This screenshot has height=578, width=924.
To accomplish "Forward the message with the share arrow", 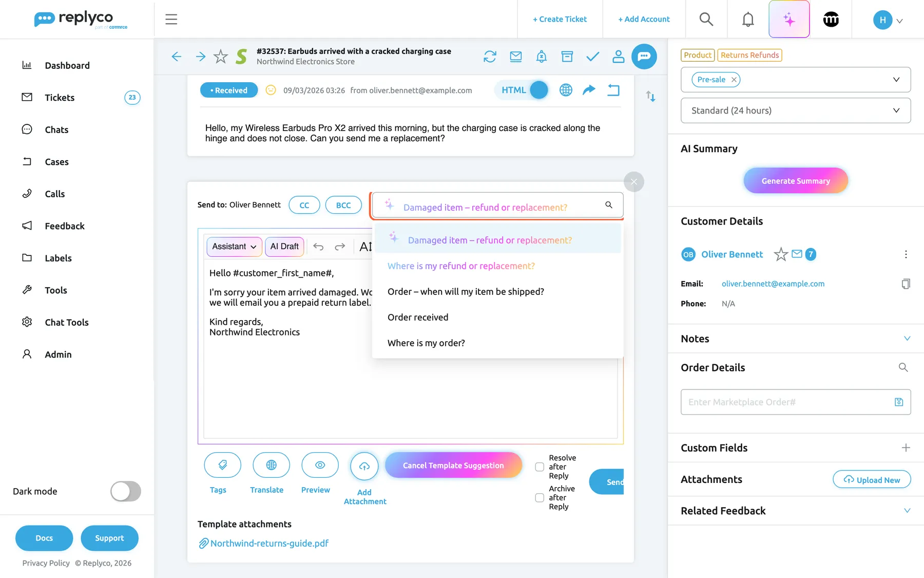I will [x=589, y=90].
